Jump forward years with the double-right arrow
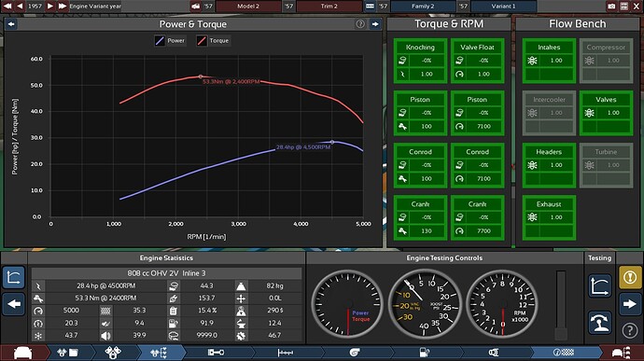The width and height of the screenshot is (644, 361). (63, 7)
